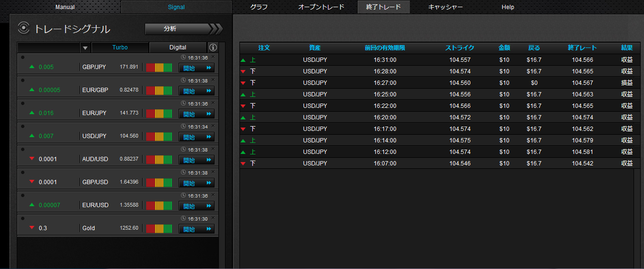This screenshot has height=269, width=644.
Task: Switch to Digital signals tab
Action: pos(178,47)
